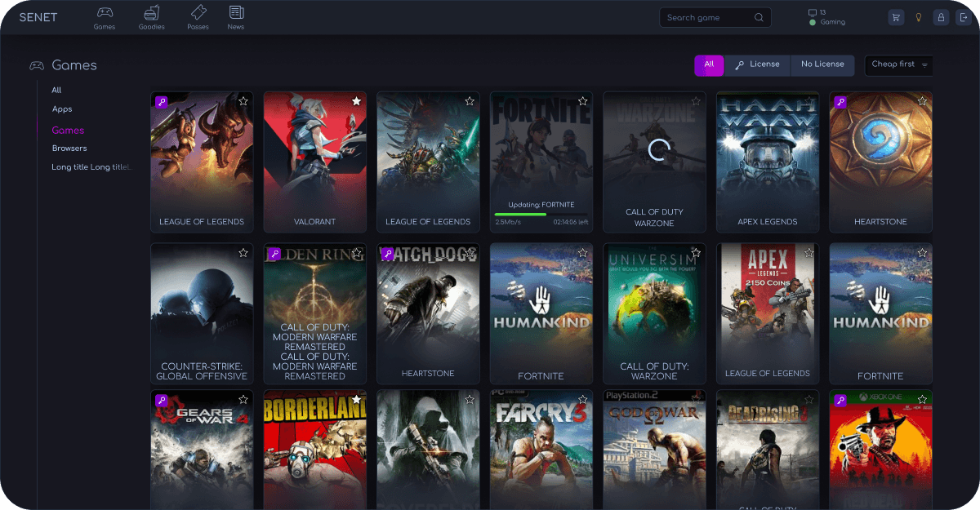Unstar the Borderlands card
980x510 pixels.
coord(356,400)
